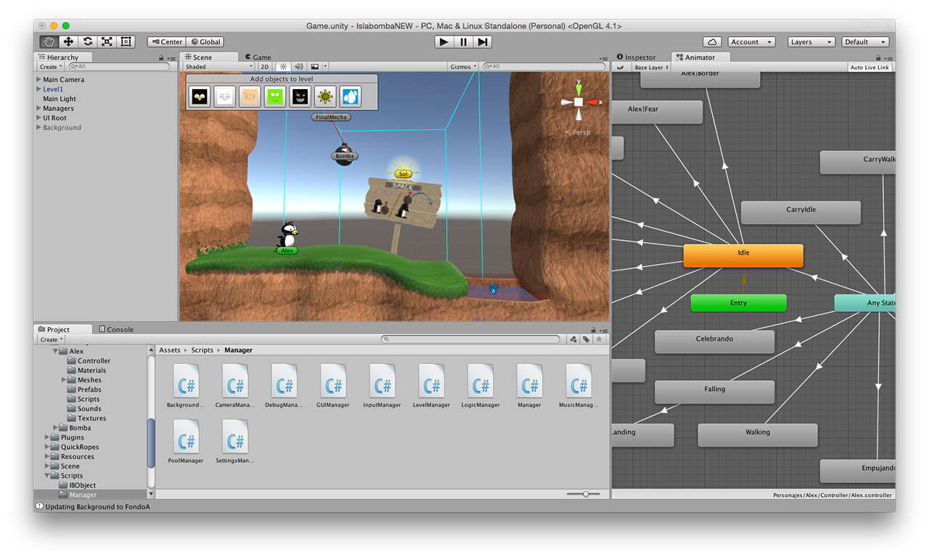This screenshot has width=929, height=560.
Task: Select the Rect transform tool
Action: click(126, 42)
